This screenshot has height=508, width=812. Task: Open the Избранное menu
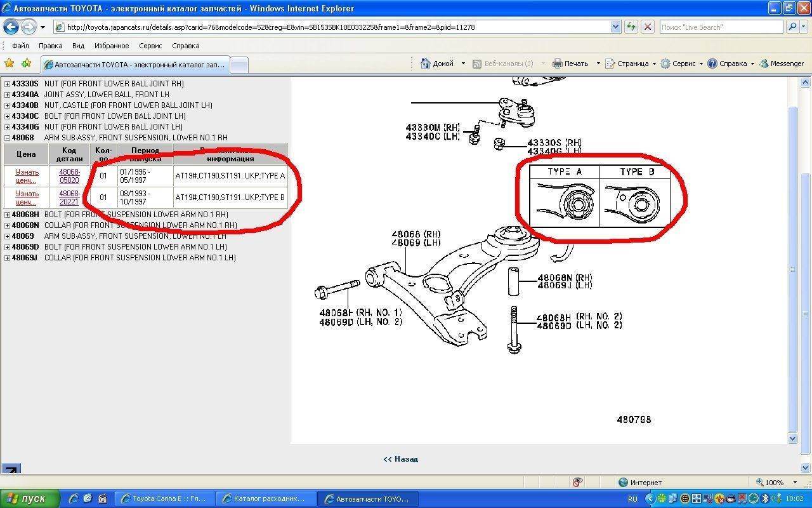pyautogui.click(x=111, y=46)
